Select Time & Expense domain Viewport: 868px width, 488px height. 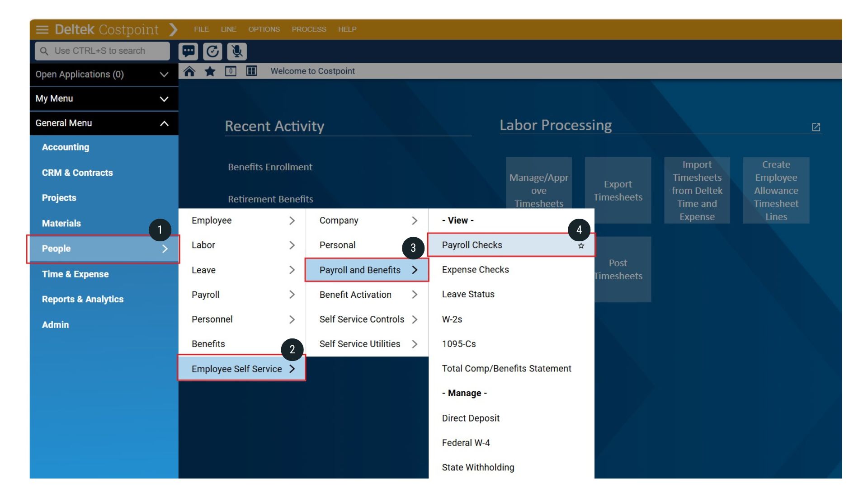click(x=104, y=274)
